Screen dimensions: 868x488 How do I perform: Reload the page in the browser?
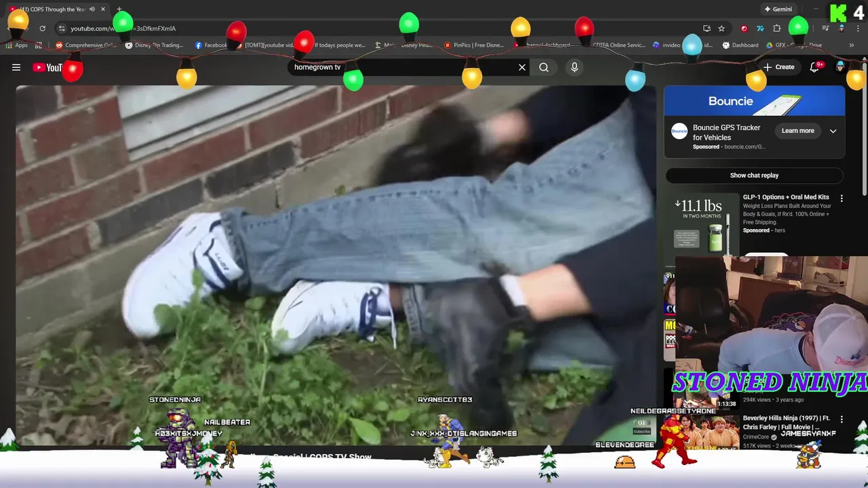click(x=42, y=28)
